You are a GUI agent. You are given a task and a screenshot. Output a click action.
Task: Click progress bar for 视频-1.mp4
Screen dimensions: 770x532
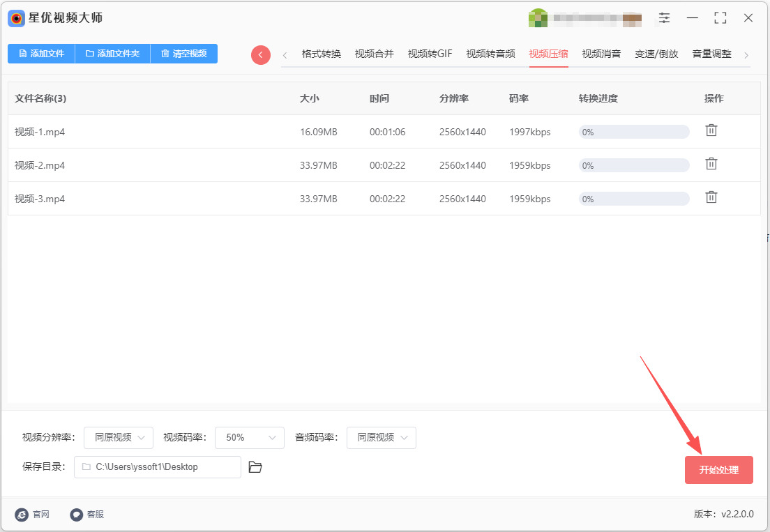tap(634, 132)
